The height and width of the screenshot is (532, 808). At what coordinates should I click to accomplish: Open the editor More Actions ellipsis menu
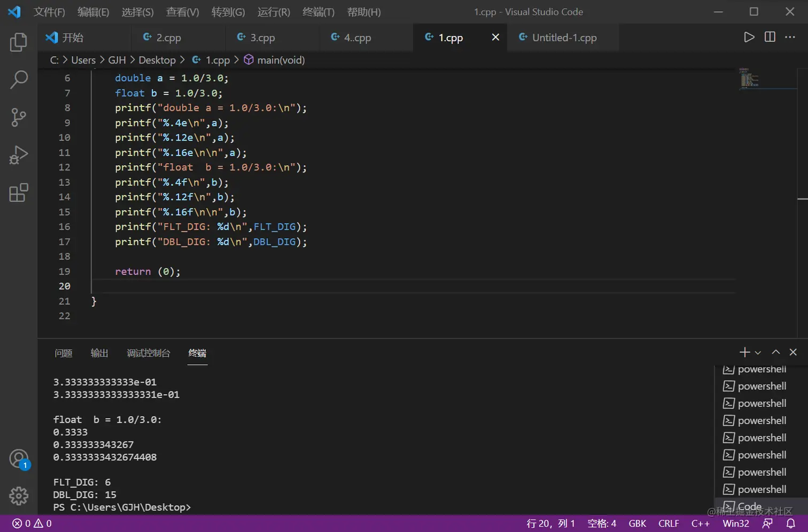click(790, 37)
